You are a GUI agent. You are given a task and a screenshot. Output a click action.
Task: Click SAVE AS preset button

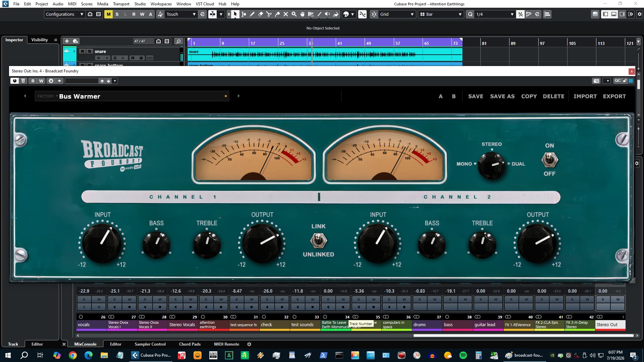tap(502, 96)
